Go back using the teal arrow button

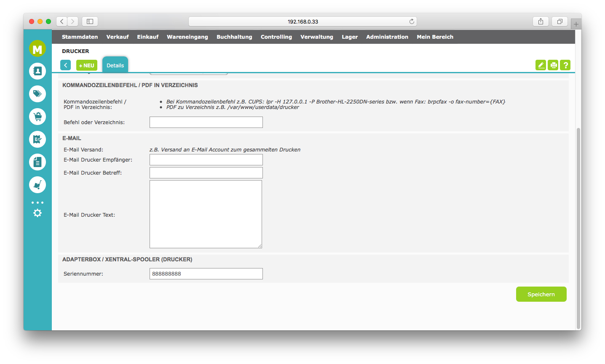(x=66, y=65)
